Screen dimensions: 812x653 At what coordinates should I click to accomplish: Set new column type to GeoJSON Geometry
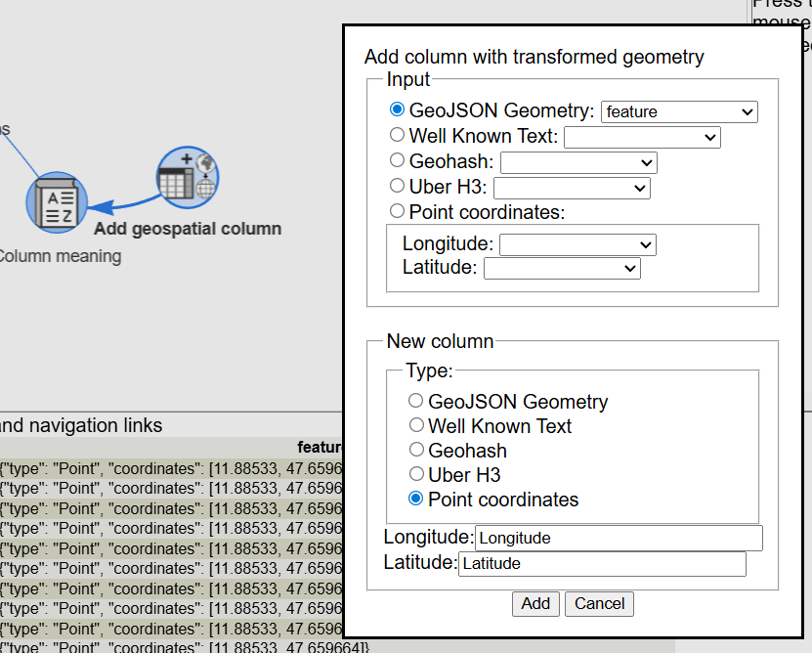coord(416,401)
